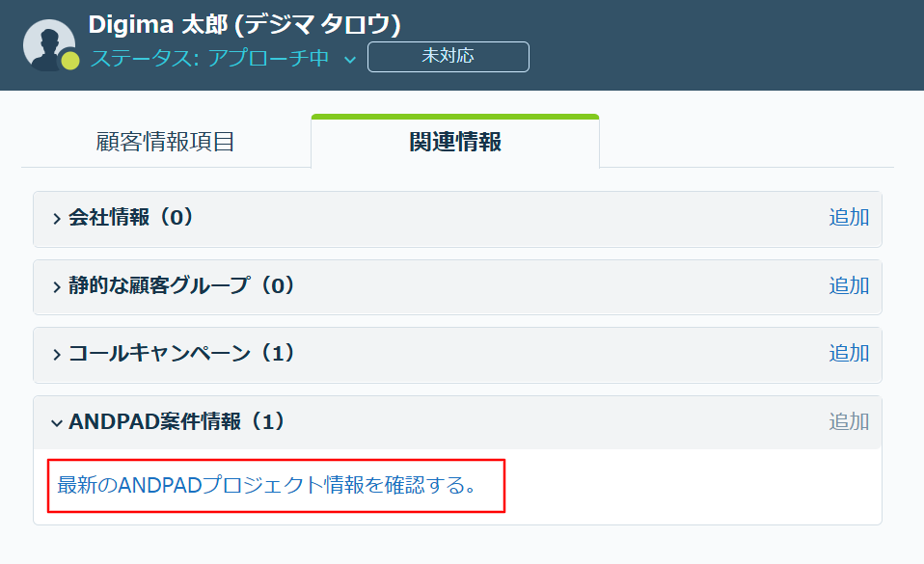The height and width of the screenshot is (564, 924).
Task: Click 追加 link in 静的な顧客グループ row
Action: coord(849,285)
